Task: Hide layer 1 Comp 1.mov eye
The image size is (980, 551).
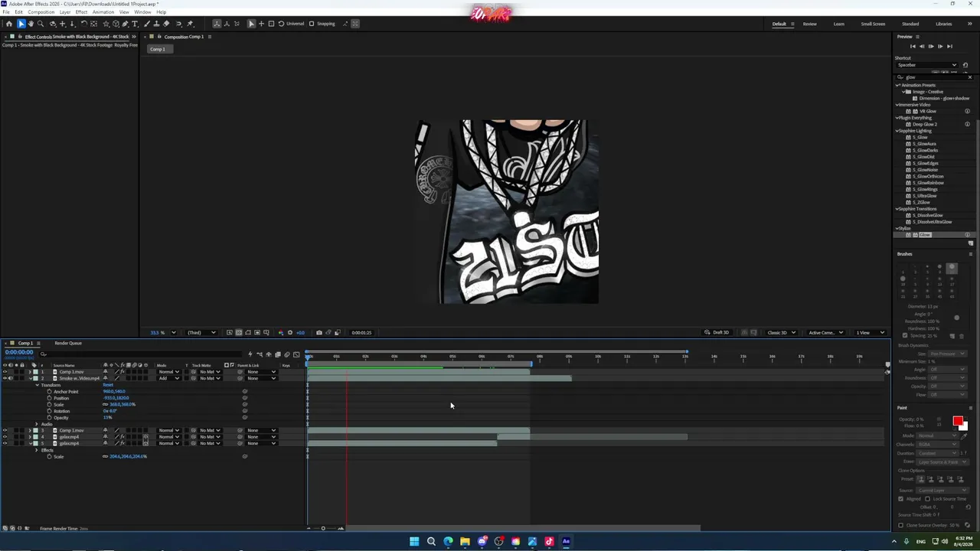Action: point(5,372)
